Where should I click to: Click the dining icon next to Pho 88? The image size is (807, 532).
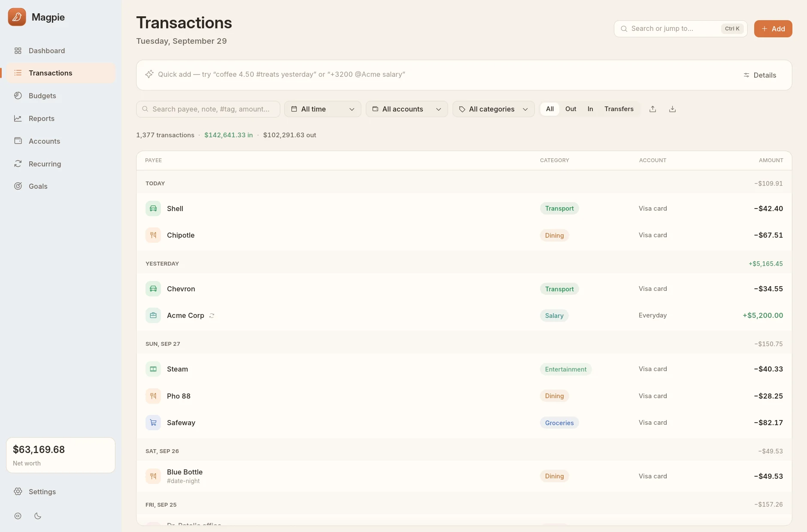point(153,396)
